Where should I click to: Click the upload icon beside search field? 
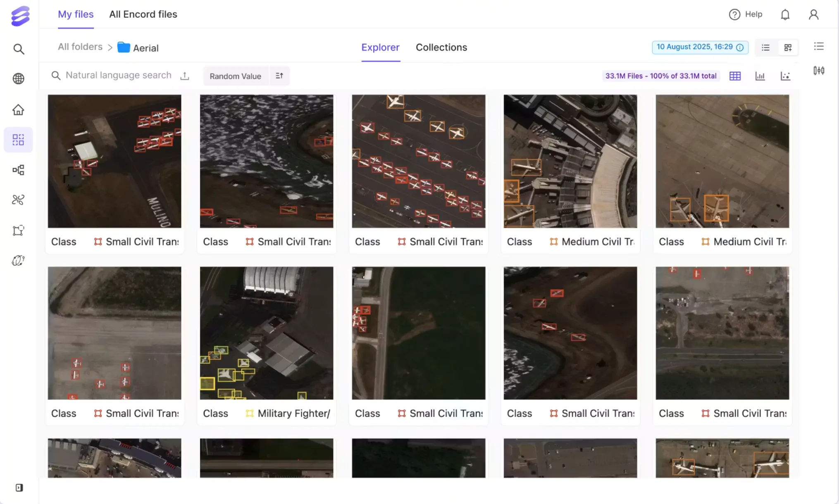coord(185,76)
